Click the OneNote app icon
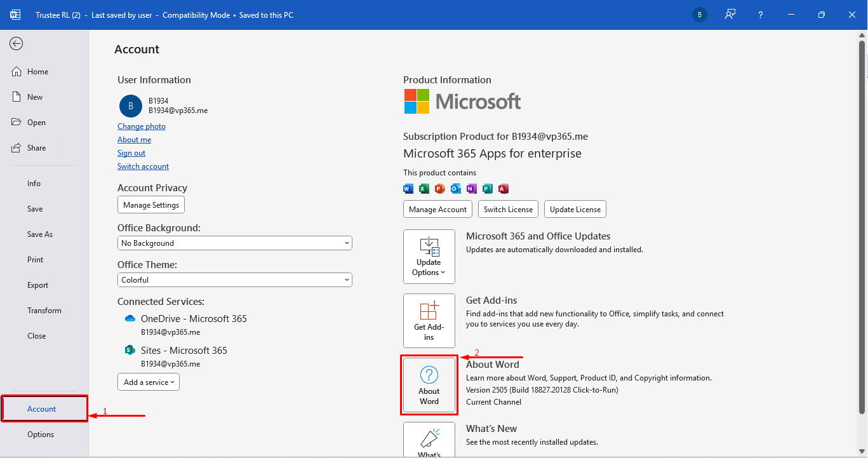The width and height of the screenshot is (868, 458). click(x=472, y=189)
